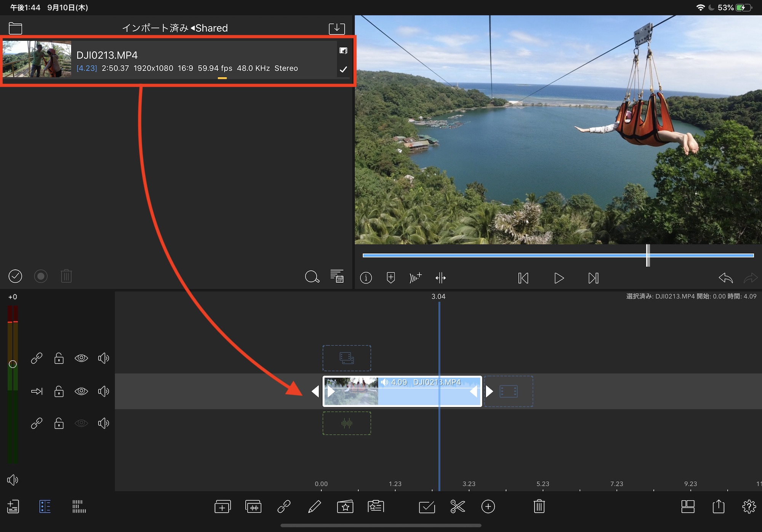Hide the main video track using its eye icon
Viewport: 762px width, 532px height.
pyautogui.click(x=81, y=391)
